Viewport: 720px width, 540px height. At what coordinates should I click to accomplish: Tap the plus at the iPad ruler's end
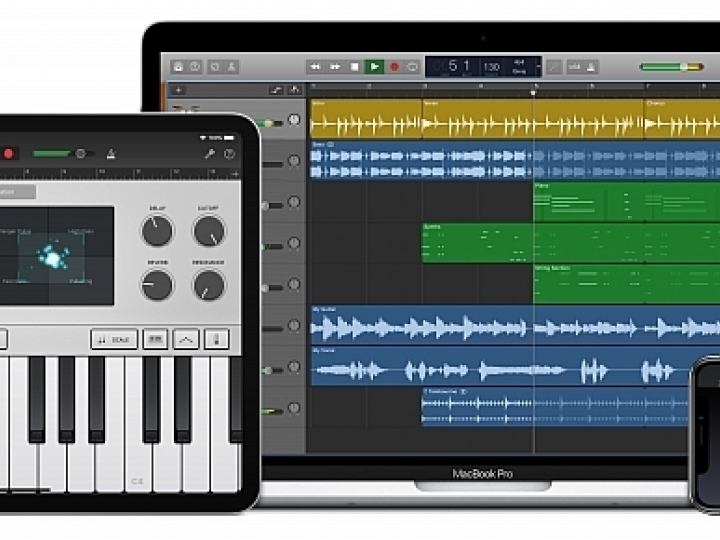(x=235, y=174)
